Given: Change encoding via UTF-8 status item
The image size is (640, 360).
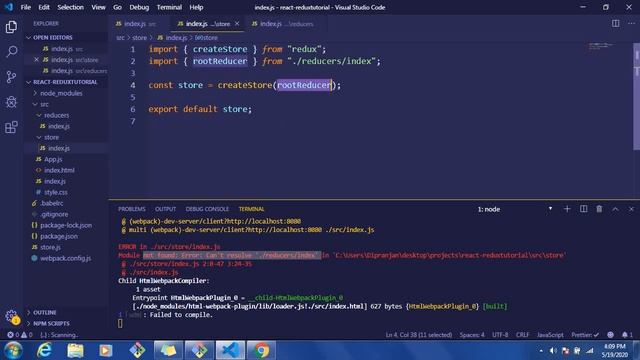Looking at the screenshot, I should pos(500,335).
